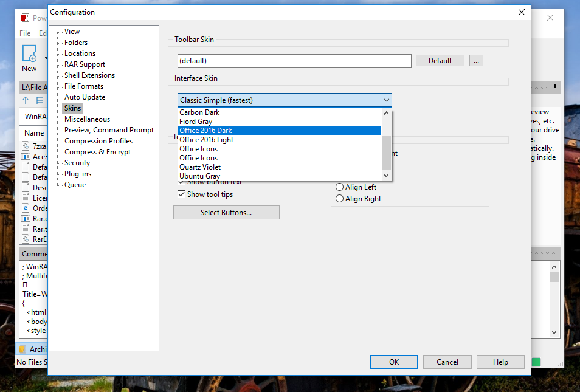Click the Select Buttons... button

click(x=226, y=213)
